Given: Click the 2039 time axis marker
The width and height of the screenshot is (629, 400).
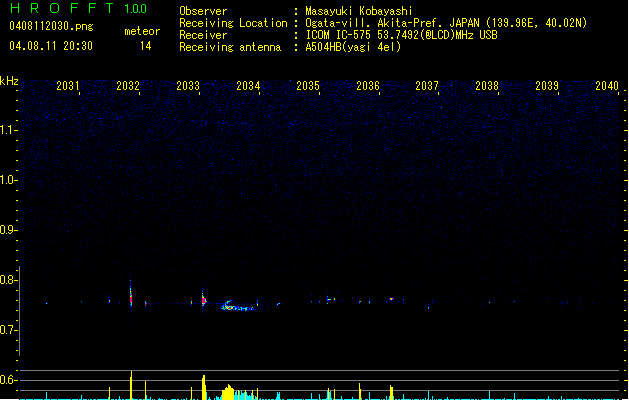Looking at the screenshot, I should [547, 86].
